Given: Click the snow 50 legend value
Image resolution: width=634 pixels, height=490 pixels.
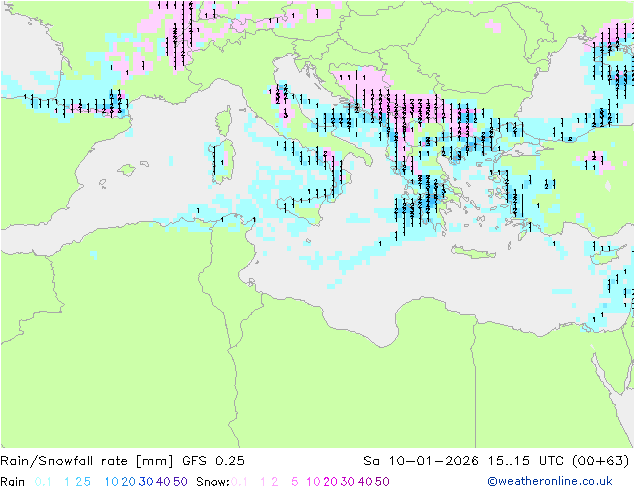Looking at the screenshot, I should tap(383, 482).
